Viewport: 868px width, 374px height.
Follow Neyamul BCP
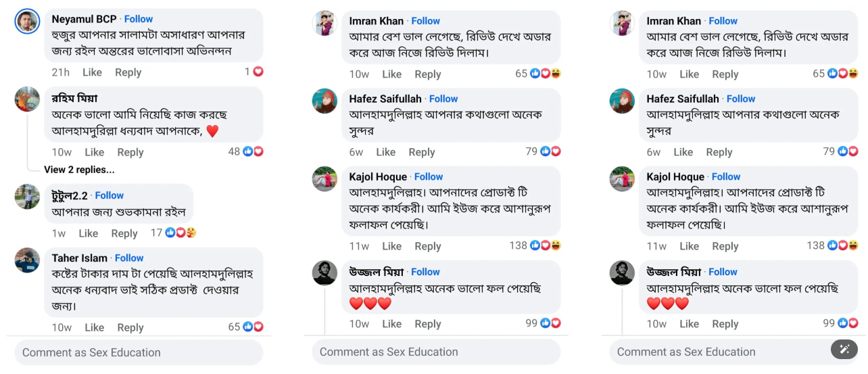(x=139, y=19)
